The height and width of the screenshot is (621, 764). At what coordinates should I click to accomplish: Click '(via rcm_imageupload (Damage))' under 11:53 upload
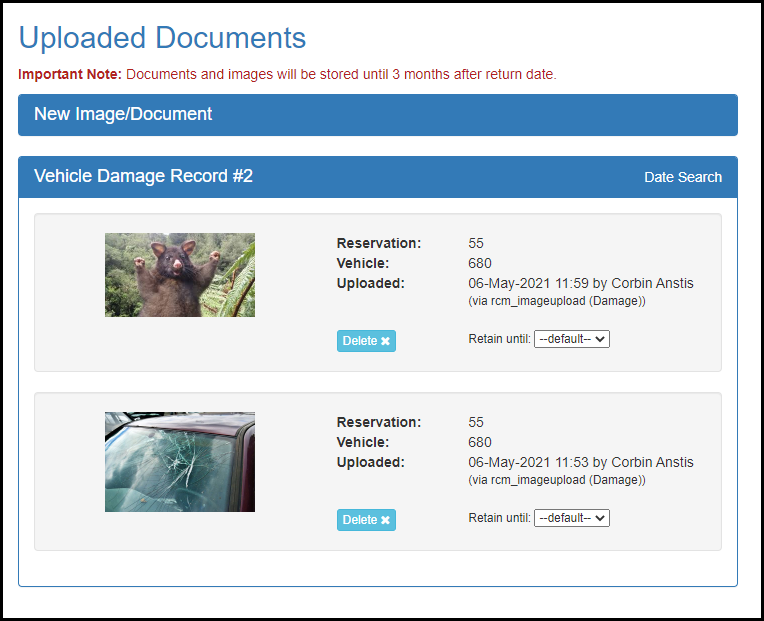point(557,480)
